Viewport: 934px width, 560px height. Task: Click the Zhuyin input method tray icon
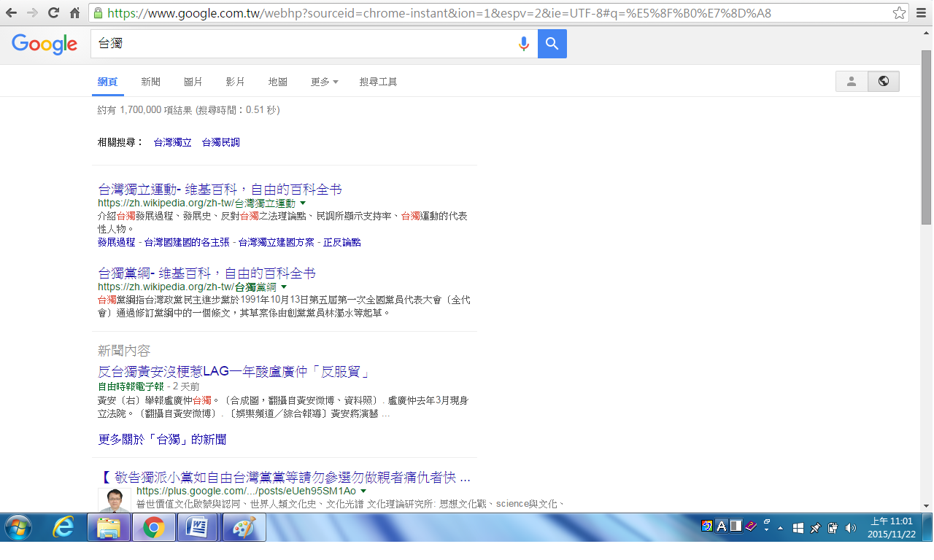click(707, 526)
